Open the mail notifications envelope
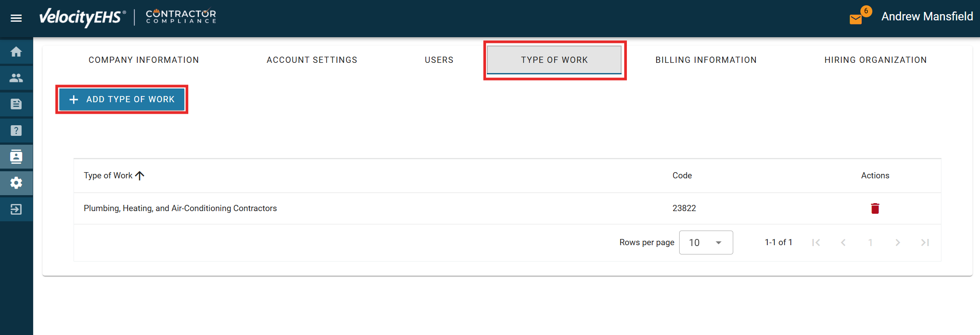Image resolution: width=980 pixels, height=335 pixels. (856, 19)
